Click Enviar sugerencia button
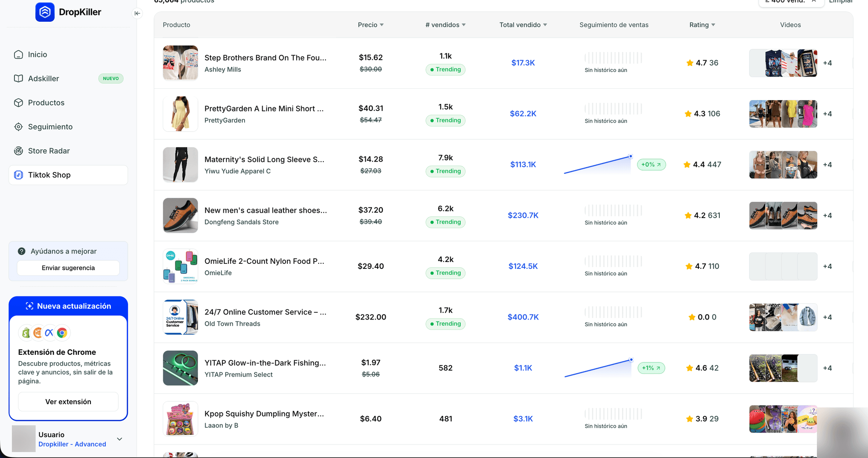The height and width of the screenshot is (458, 868). 68,268
